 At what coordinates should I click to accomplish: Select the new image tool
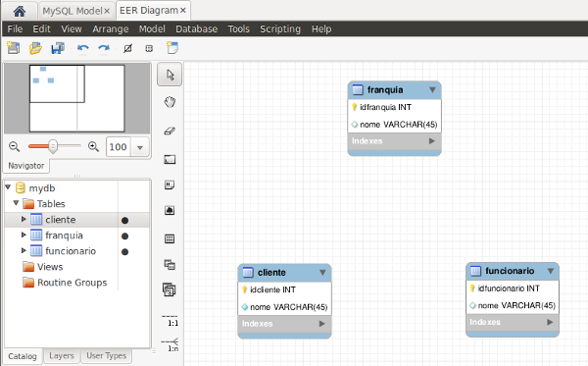click(170, 210)
